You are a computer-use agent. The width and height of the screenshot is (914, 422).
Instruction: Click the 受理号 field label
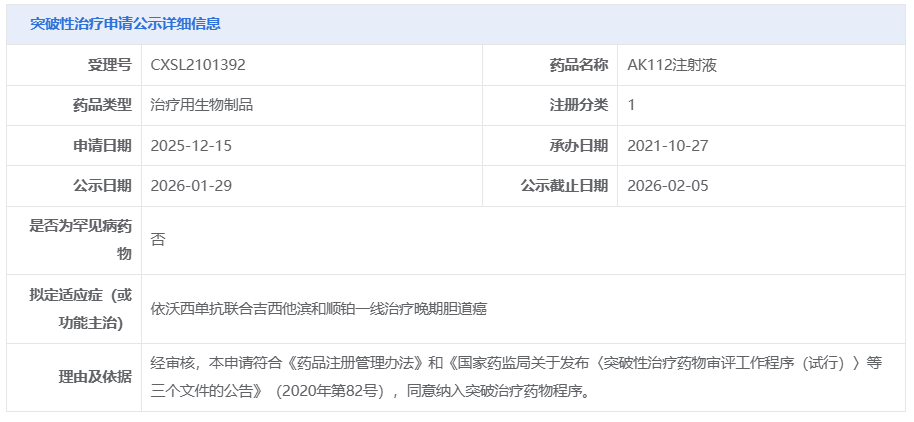tap(110, 65)
